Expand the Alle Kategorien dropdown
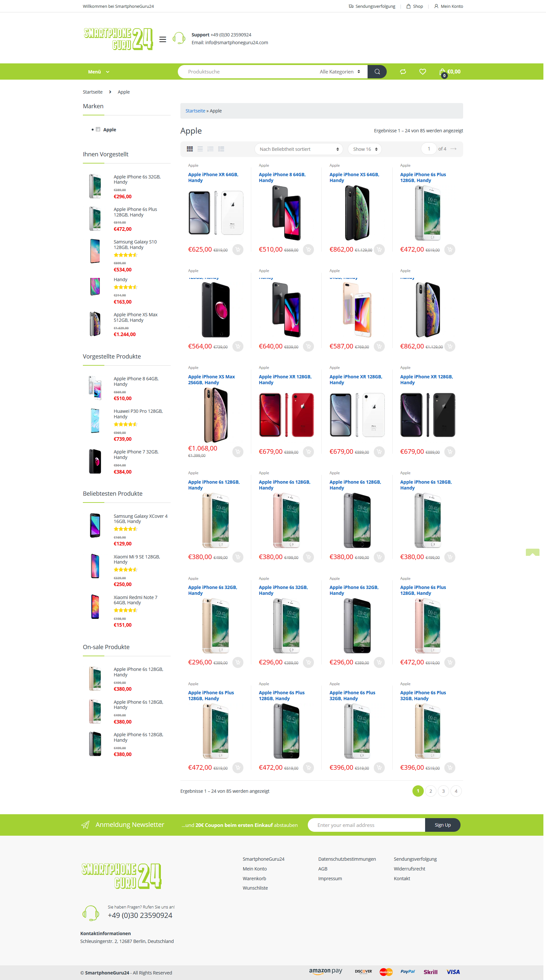The height and width of the screenshot is (980, 546). coord(339,72)
